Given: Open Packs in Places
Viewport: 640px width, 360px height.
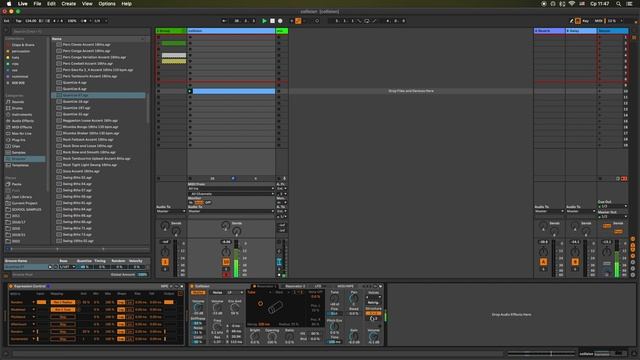Looking at the screenshot, I should pyautogui.click(x=16, y=184).
